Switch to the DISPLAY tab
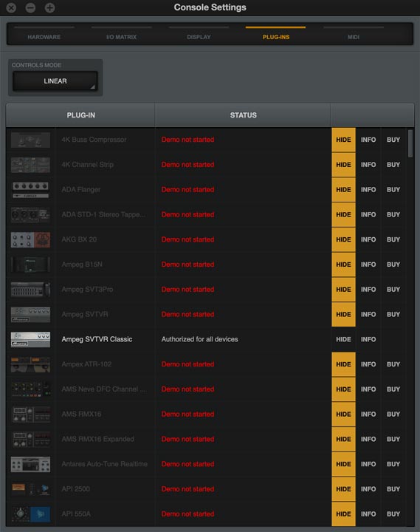The width and height of the screenshot is (420, 532). 199,37
